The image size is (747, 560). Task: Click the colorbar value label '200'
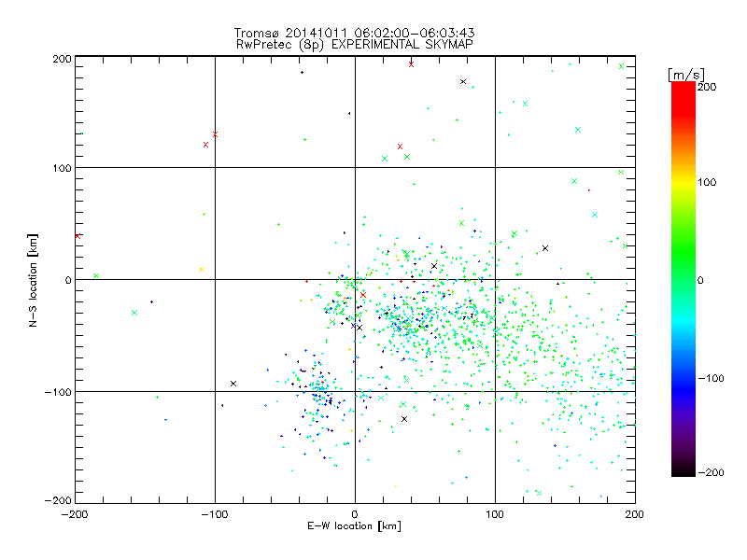click(x=707, y=87)
